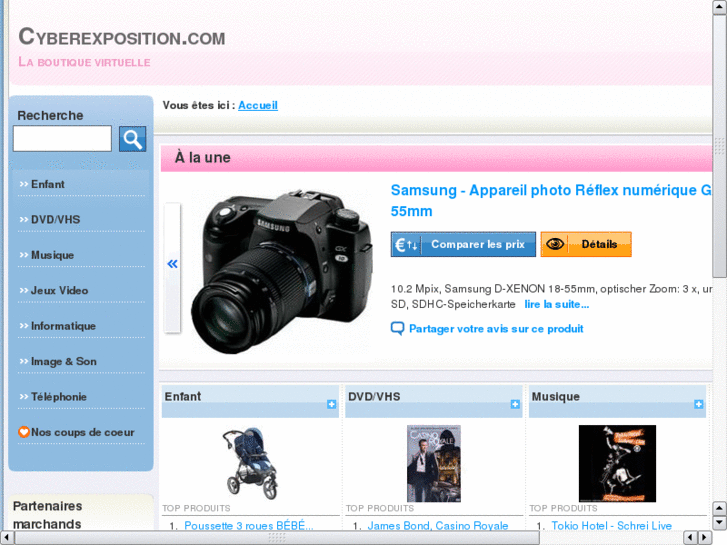Open the Jeux Video category
This screenshot has width=727, height=545.
[59, 290]
